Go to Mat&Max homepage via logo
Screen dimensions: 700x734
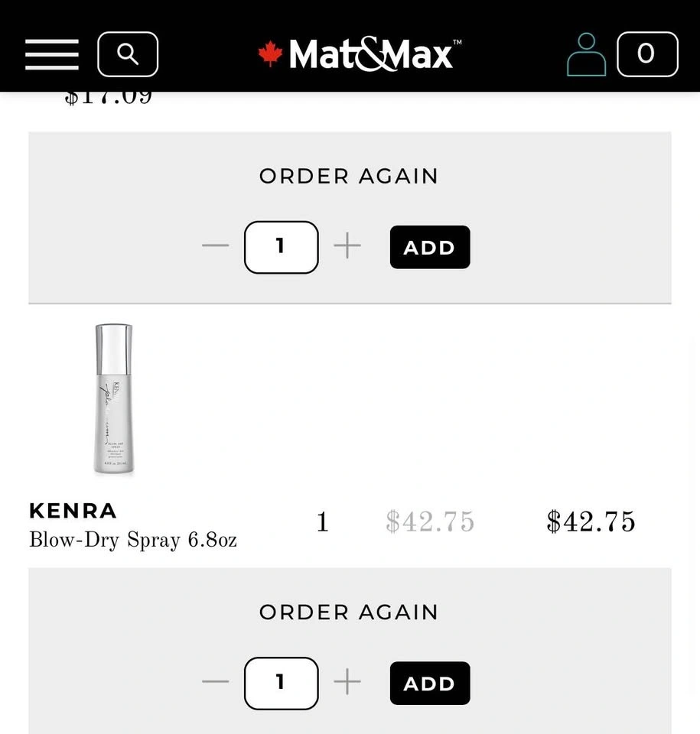click(360, 54)
